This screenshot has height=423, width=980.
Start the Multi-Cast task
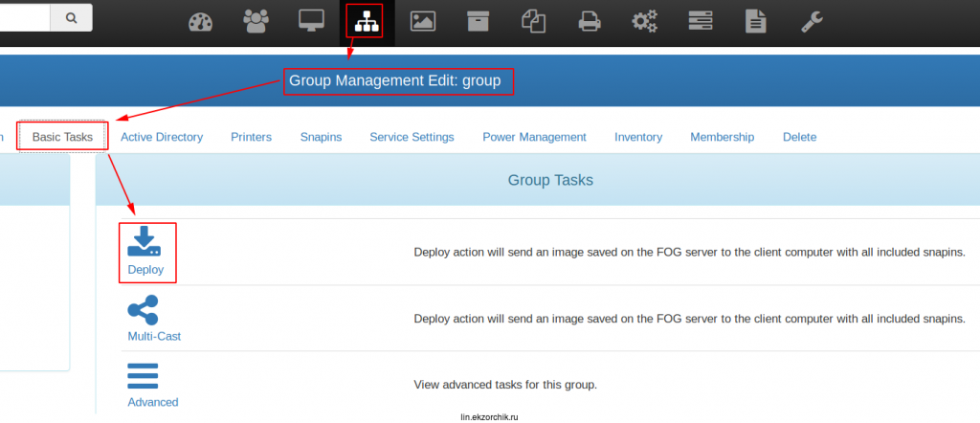(154, 319)
